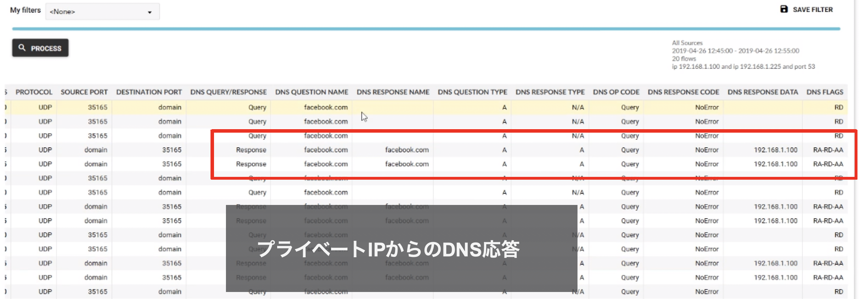Click DNS RESPONSE NAME column header
Viewport: 868px width, 299px height.
click(x=393, y=92)
